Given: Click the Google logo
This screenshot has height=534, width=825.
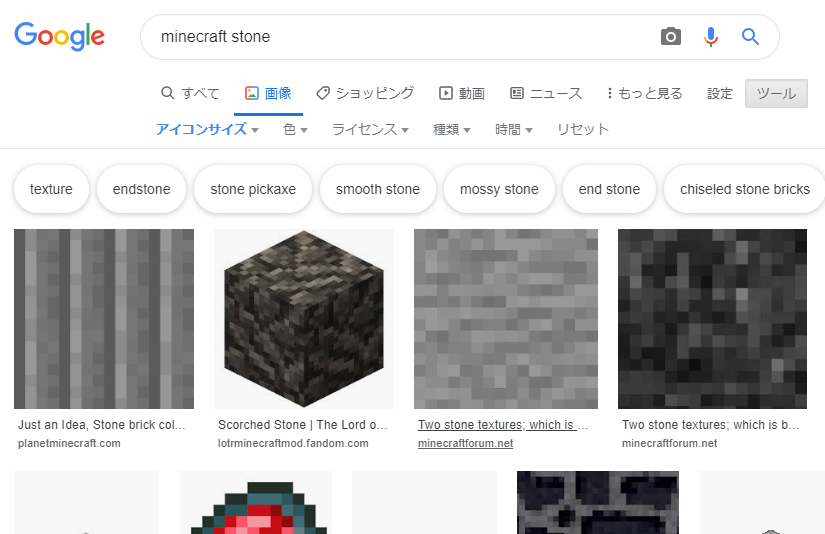Looking at the screenshot, I should coord(59,36).
